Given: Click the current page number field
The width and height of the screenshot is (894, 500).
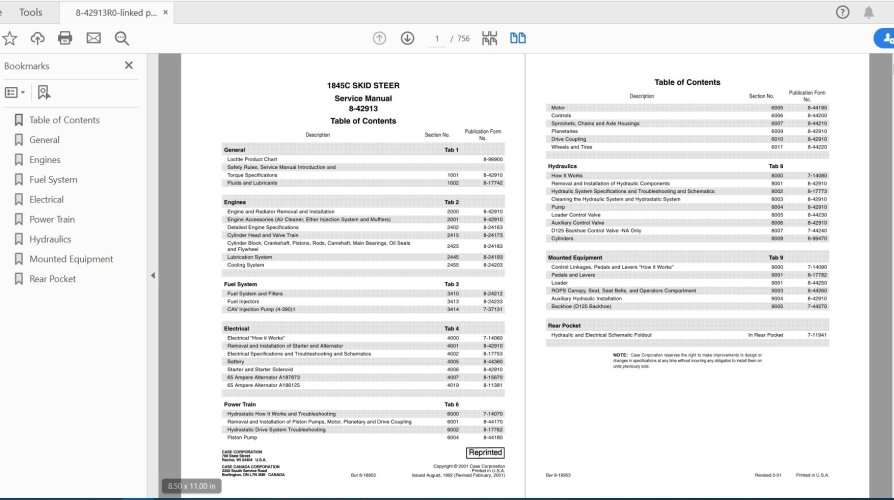Looking at the screenshot, I should pyautogui.click(x=437, y=38).
